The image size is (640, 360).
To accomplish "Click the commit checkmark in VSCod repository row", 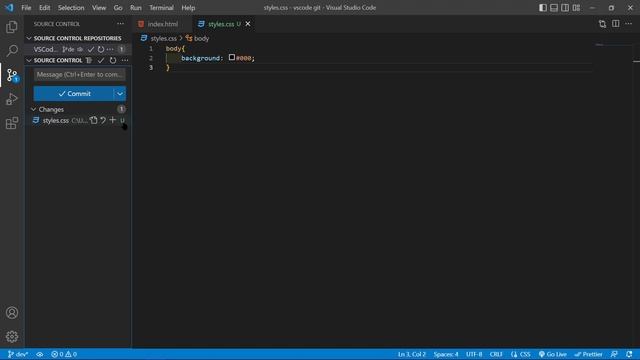I will [x=91, y=49].
